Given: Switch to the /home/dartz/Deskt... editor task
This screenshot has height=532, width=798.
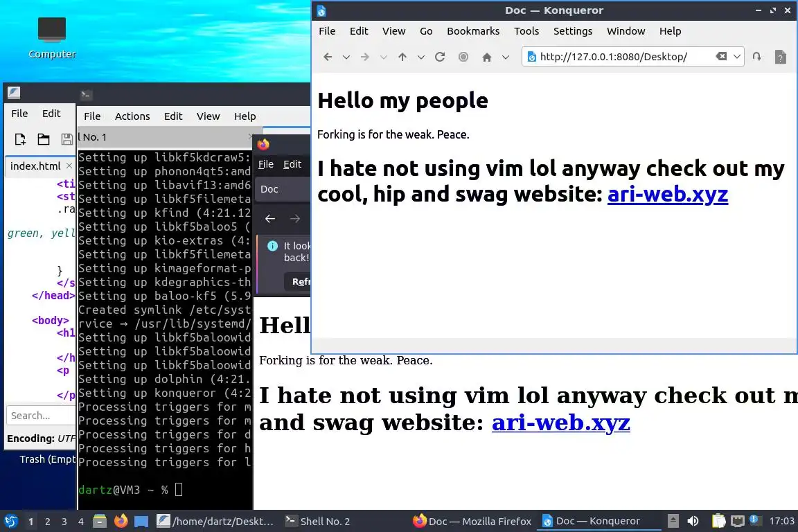Looking at the screenshot, I should (215, 522).
